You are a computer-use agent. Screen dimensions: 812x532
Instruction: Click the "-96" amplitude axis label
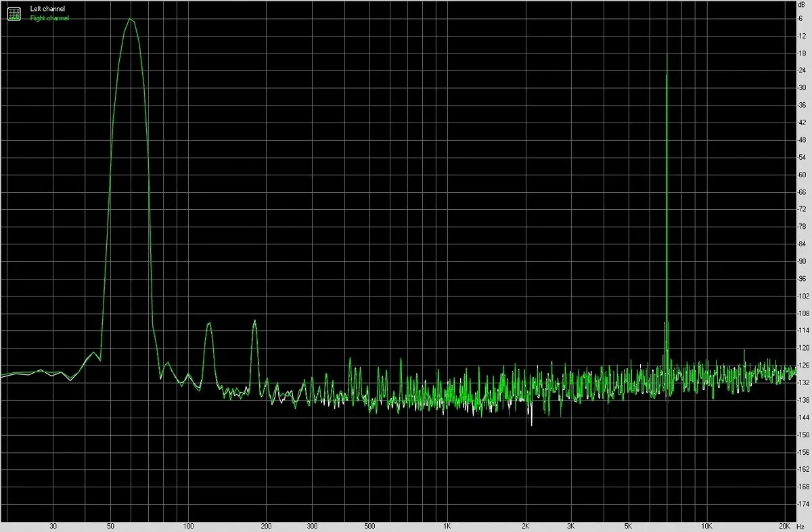coord(802,278)
